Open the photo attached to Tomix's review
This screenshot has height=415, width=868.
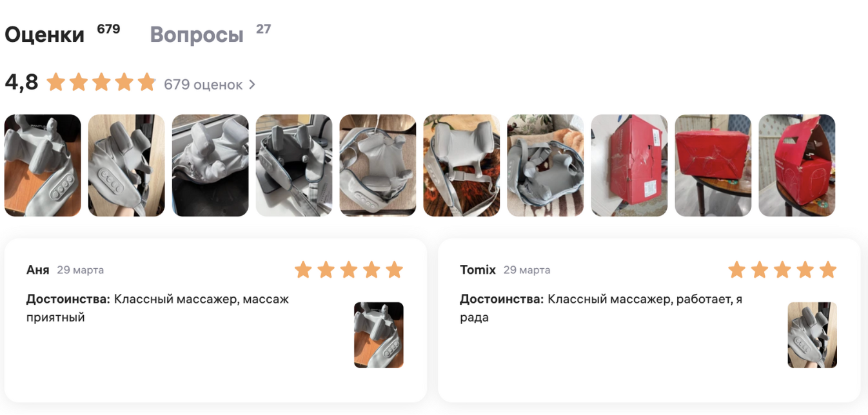point(813,335)
